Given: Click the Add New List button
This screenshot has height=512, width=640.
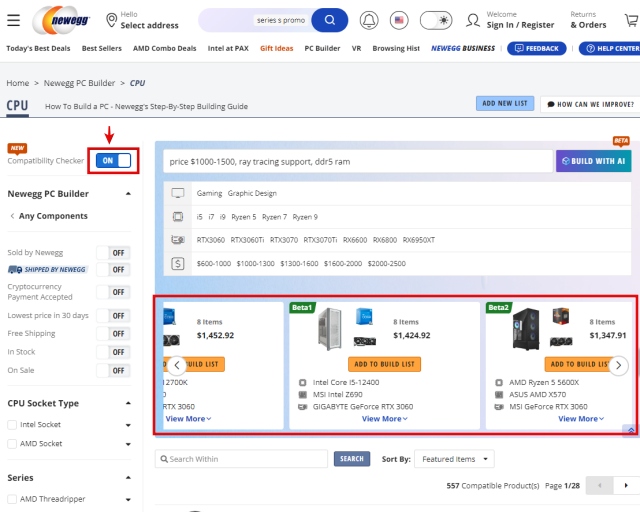Looking at the screenshot, I should 505,104.
